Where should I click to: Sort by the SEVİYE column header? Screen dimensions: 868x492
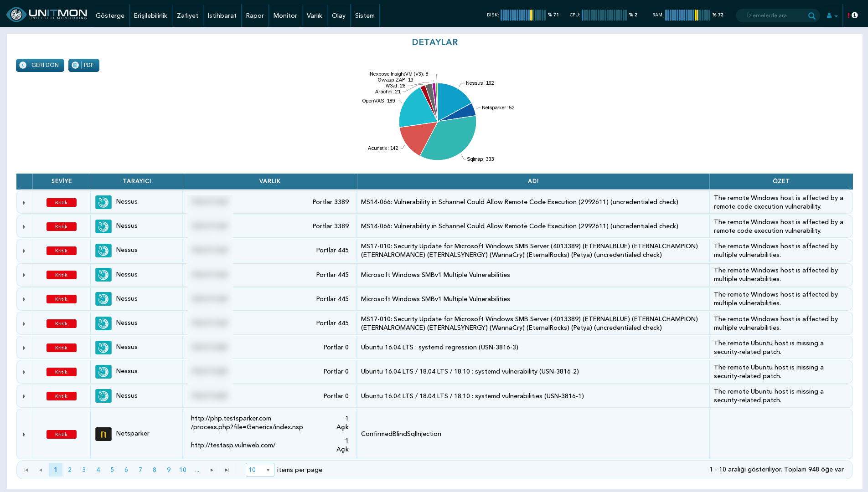click(62, 181)
